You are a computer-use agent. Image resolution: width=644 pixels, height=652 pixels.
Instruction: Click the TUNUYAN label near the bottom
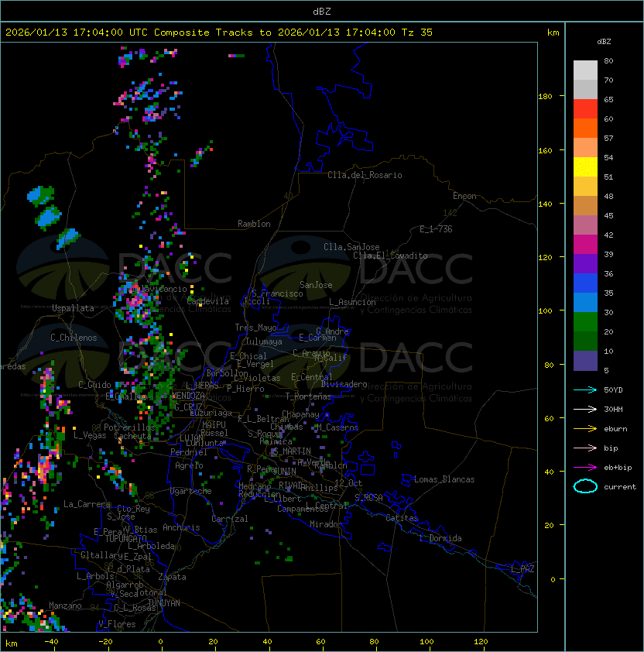(x=164, y=603)
